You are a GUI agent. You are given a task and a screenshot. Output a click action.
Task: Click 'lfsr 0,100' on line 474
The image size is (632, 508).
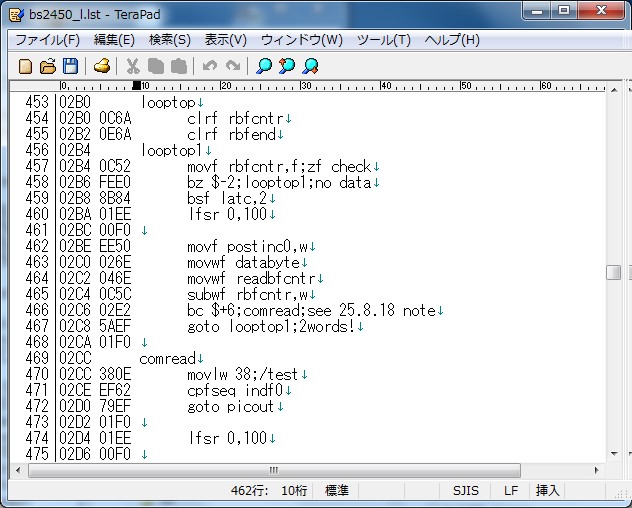coord(227,438)
